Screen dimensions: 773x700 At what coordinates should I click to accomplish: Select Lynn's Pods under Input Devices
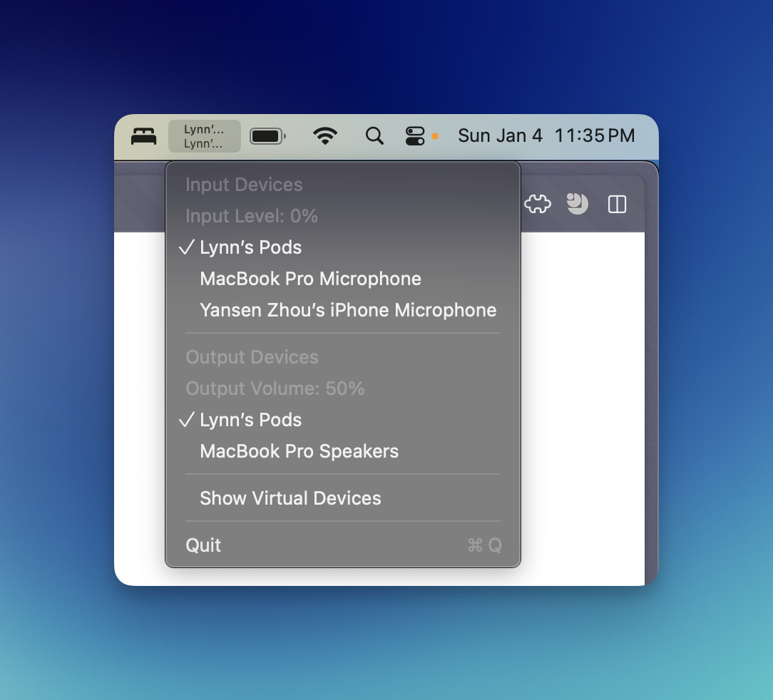(x=250, y=247)
